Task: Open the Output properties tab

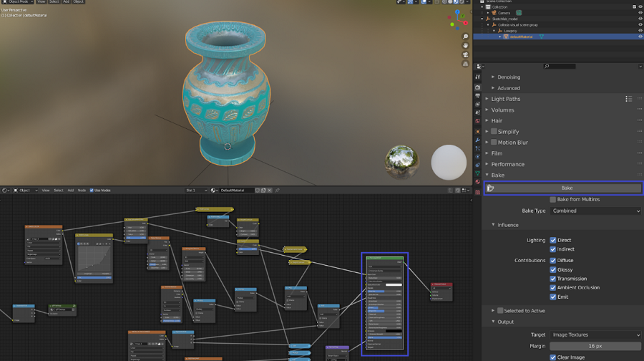Action: (x=477, y=96)
